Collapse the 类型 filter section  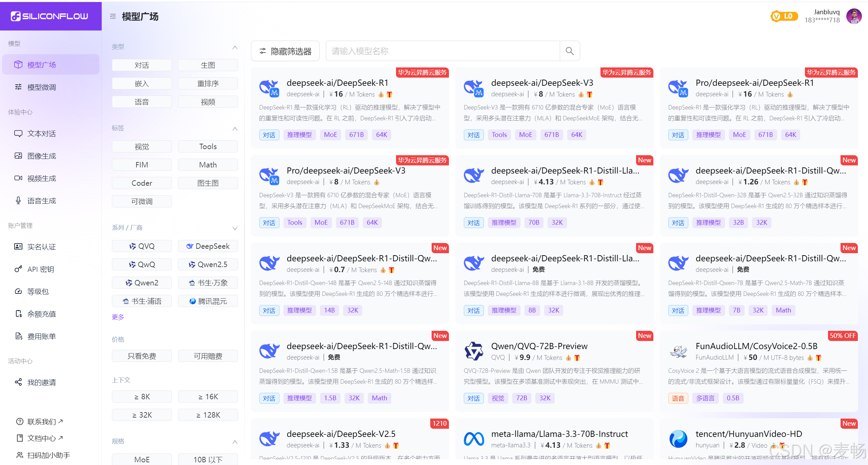coord(235,47)
